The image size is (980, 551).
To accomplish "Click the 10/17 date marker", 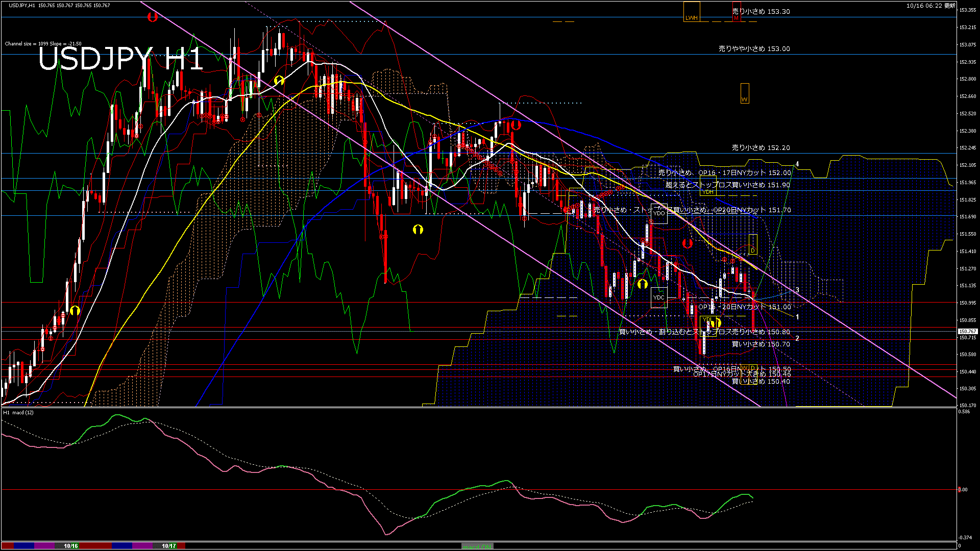I will click(x=169, y=546).
